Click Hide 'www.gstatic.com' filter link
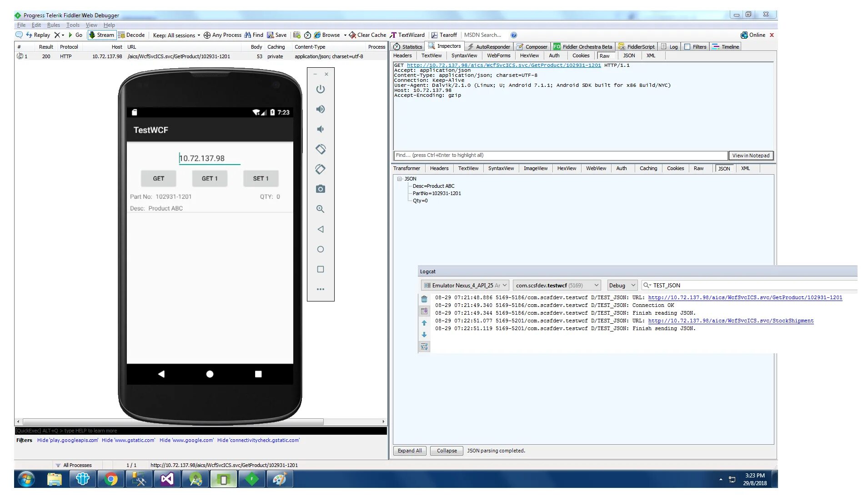 point(128,440)
